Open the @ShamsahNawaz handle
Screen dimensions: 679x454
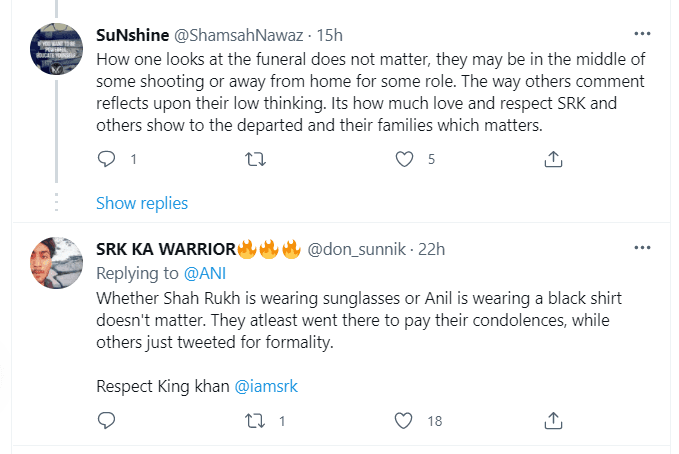(x=239, y=34)
